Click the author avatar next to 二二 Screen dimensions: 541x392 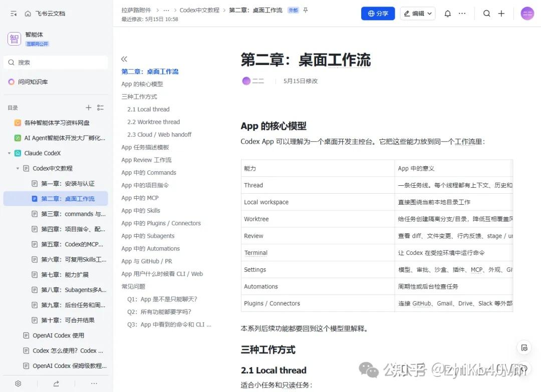point(246,81)
